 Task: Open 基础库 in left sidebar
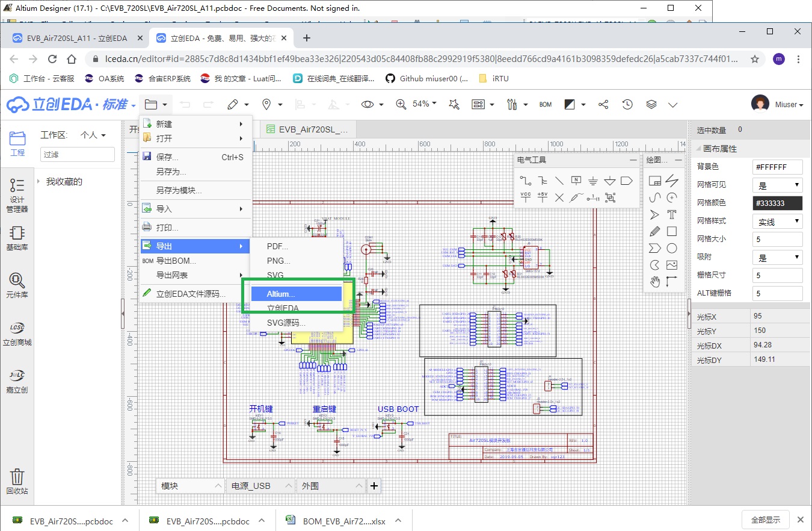click(17, 238)
